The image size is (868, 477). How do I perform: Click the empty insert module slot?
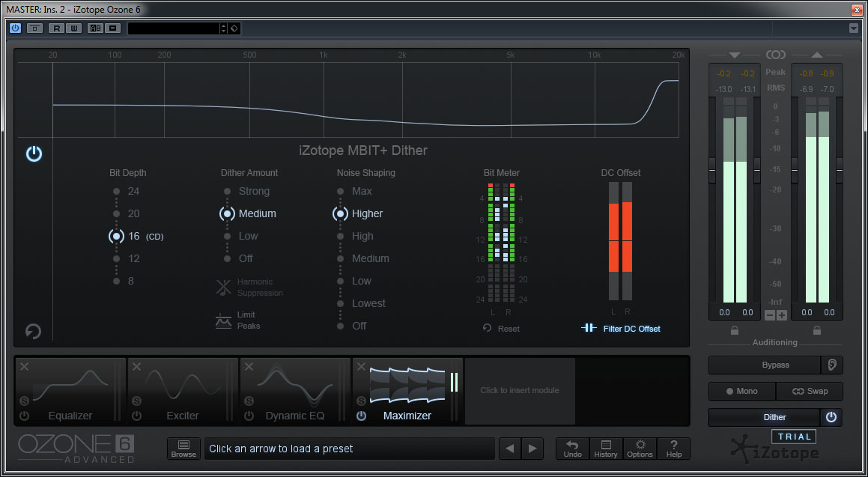pos(520,390)
